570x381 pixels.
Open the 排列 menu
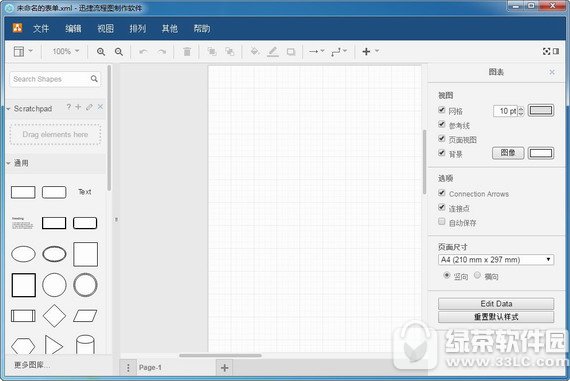[x=138, y=28]
